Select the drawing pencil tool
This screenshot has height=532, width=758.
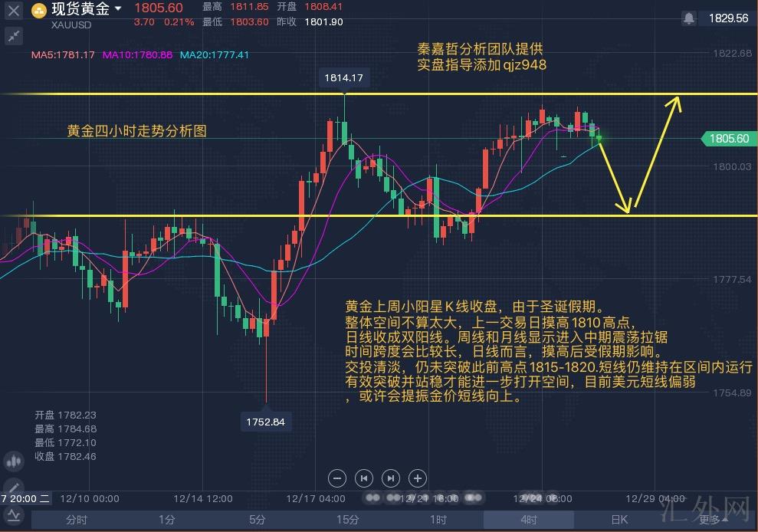14,487
